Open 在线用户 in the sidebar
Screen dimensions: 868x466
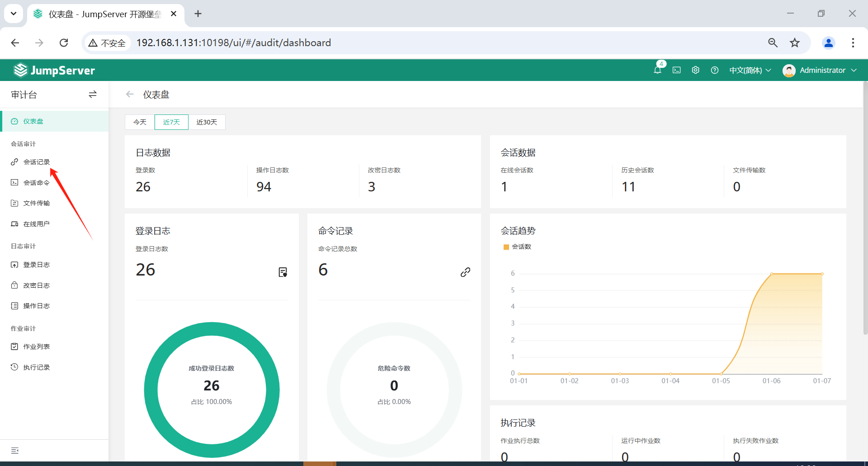pyautogui.click(x=54, y=224)
